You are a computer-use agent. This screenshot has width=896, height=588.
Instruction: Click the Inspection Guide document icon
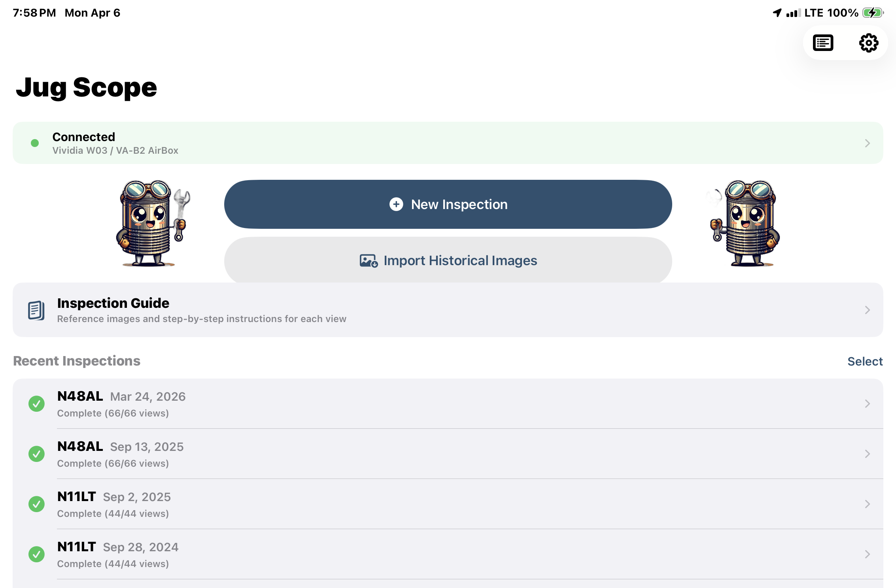pos(36,310)
